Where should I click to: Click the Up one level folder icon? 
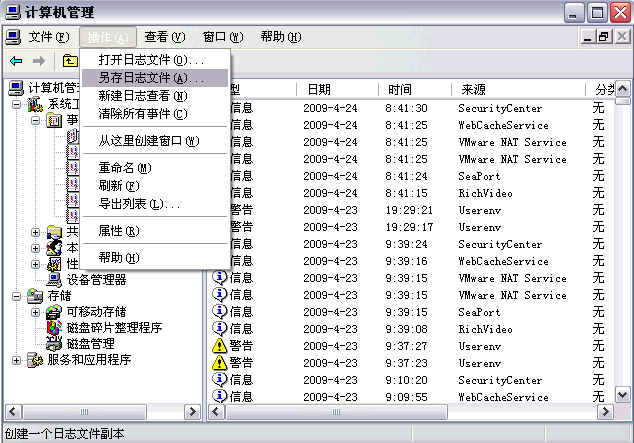[71, 61]
